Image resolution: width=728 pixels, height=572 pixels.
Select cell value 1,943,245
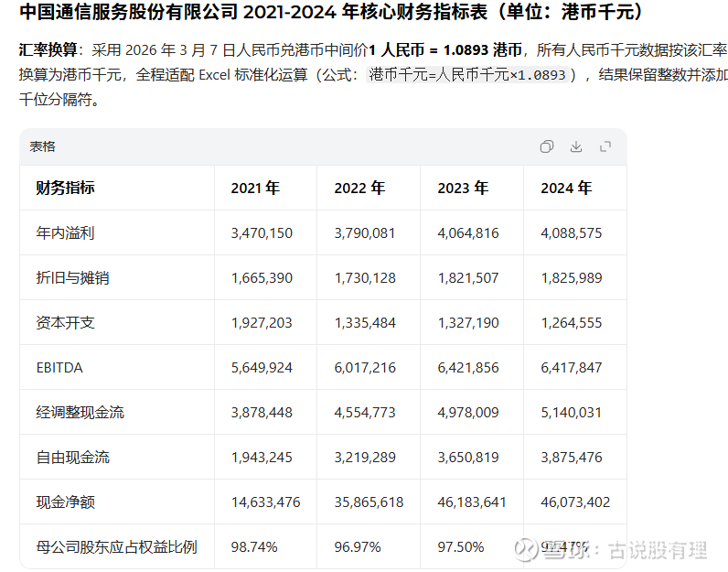click(x=262, y=458)
